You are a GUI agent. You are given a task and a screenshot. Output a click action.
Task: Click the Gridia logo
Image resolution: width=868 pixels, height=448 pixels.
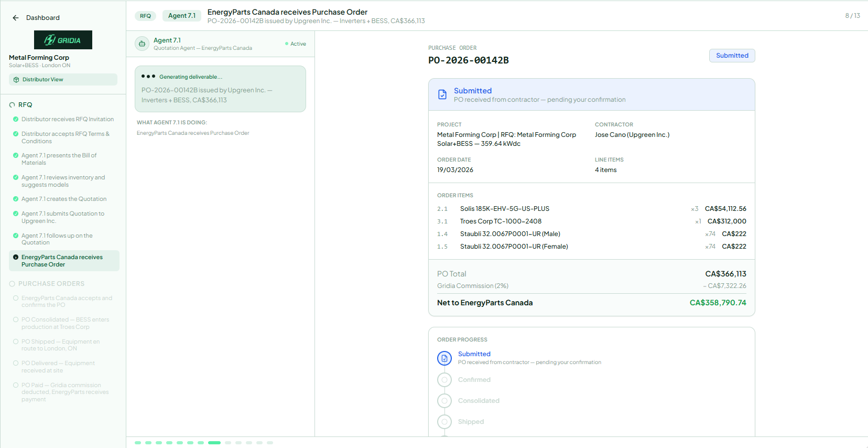point(63,40)
